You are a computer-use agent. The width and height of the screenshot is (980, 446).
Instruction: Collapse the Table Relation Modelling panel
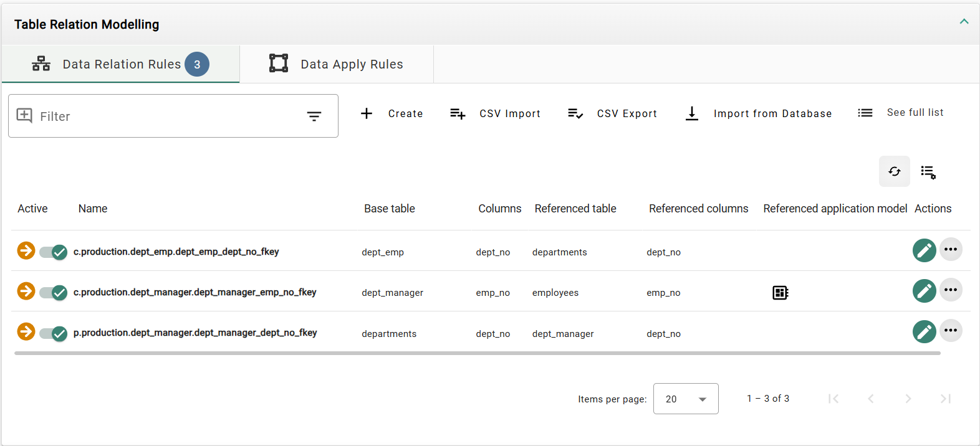coord(964,22)
